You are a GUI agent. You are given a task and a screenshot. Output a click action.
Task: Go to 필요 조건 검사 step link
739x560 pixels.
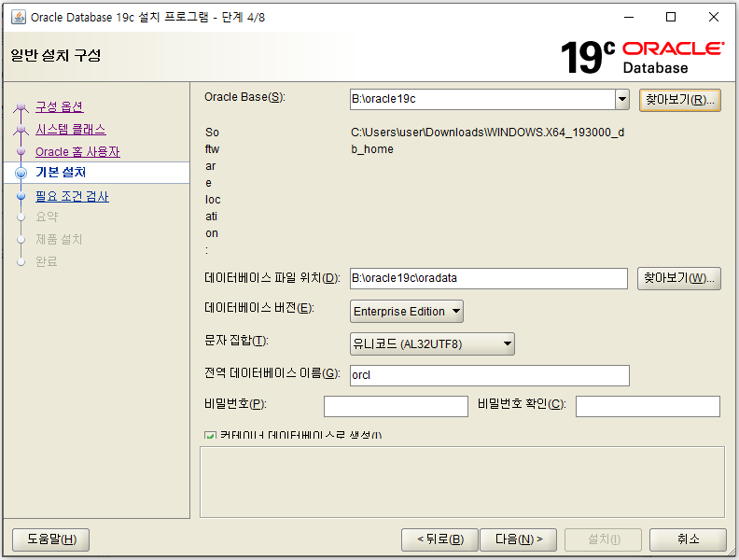(72, 197)
